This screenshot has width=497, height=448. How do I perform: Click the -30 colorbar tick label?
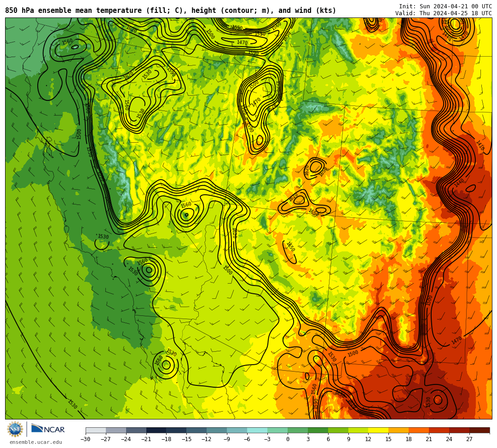86,439
